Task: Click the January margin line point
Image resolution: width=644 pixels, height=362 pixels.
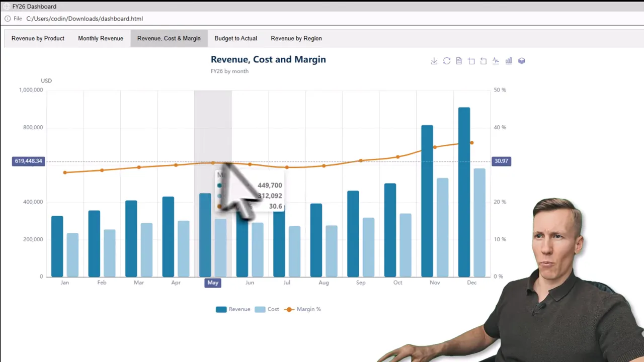Action: pyautogui.click(x=65, y=172)
